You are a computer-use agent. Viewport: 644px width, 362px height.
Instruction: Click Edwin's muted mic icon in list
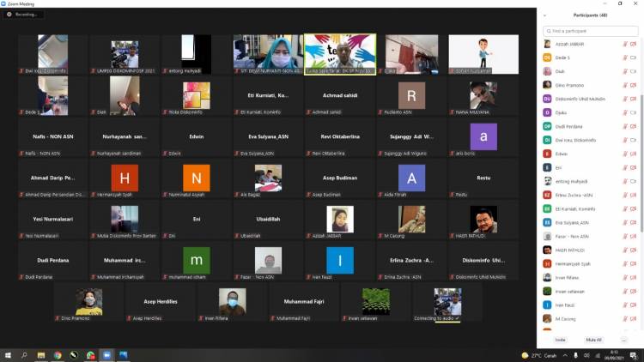623,154
